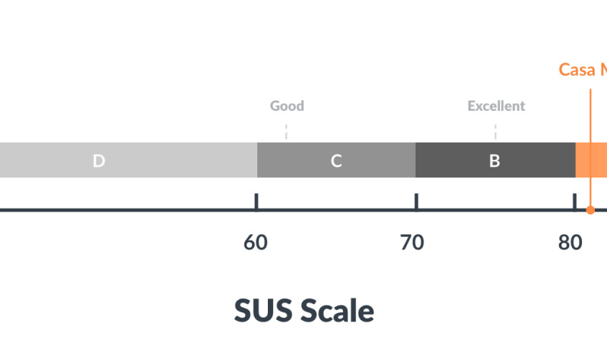Click the vertical orange score line
Image resolution: width=607 pixels, height=364 pixels.
coord(590,149)
